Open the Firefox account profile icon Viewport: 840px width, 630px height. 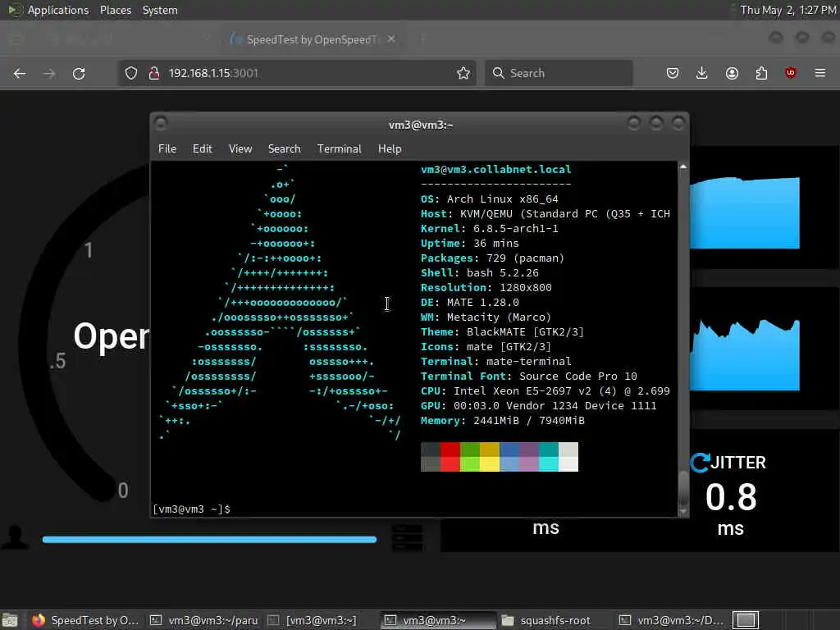click(732, 73)
